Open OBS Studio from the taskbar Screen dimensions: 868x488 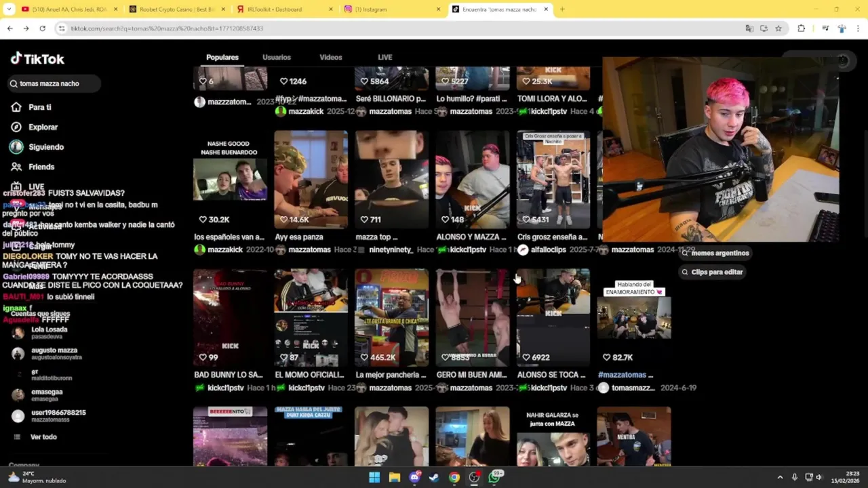(474, 477)
